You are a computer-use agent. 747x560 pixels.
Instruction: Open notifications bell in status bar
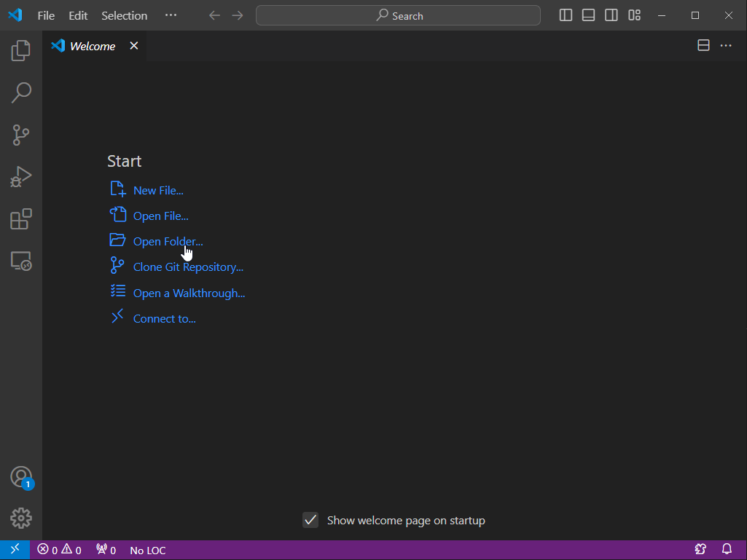pyautogui.click(x=727, y=550)
